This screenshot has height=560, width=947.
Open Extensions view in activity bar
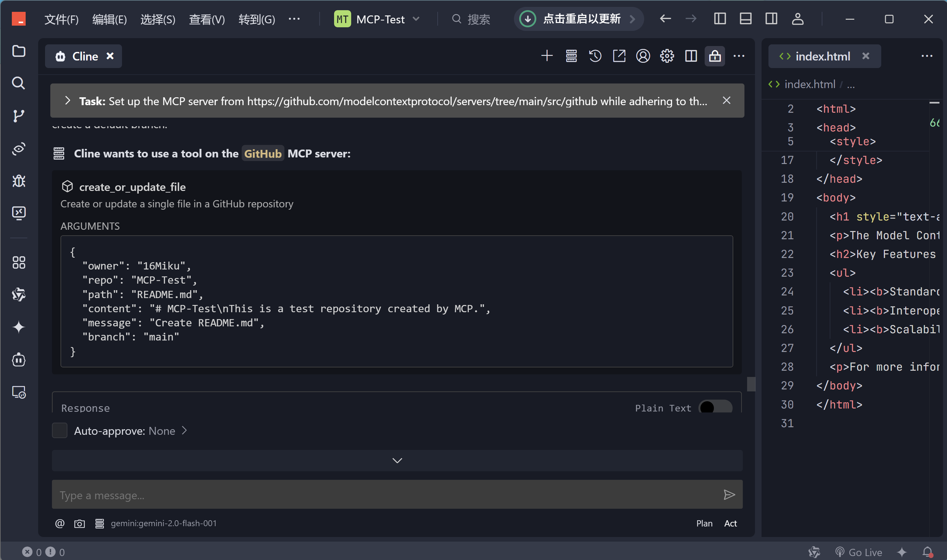[18, 263]
